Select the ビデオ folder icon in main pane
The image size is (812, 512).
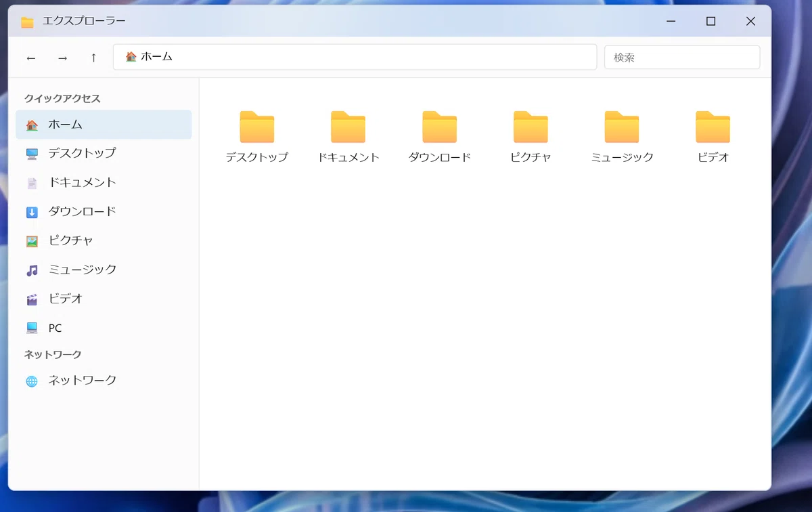pyautogui.click(x=713, y=127)
